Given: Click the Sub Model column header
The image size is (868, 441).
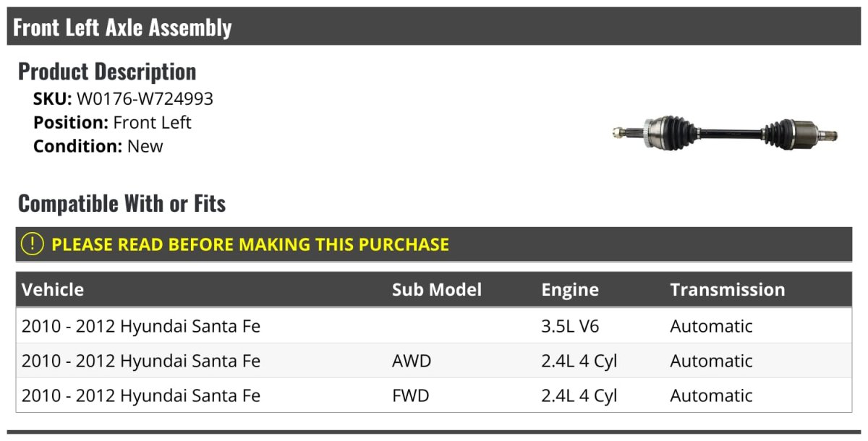Looking at the screenshot, I should pyautogui.click(x=436, y=290).
